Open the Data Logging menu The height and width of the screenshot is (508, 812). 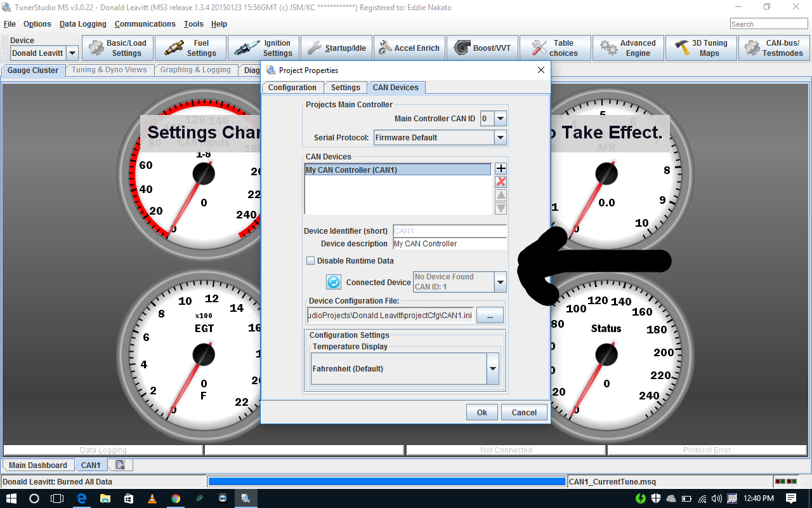tap(83, 24)
